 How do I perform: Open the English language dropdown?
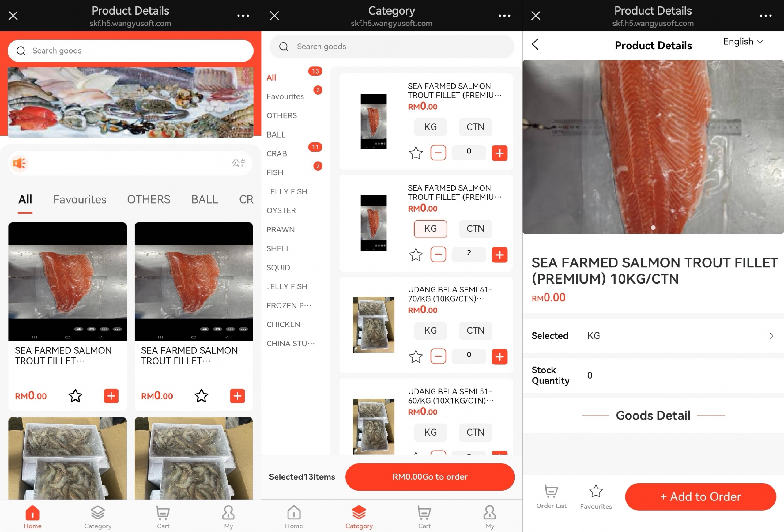pos(743,42)
